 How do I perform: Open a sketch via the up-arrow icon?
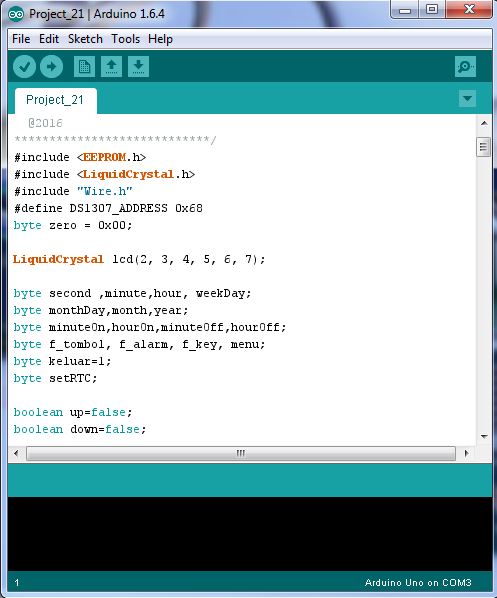tap(111, 67)
